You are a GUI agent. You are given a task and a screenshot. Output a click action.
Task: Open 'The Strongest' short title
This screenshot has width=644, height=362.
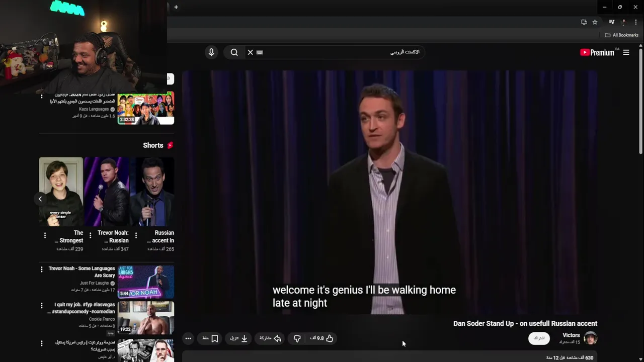point(69,237)
